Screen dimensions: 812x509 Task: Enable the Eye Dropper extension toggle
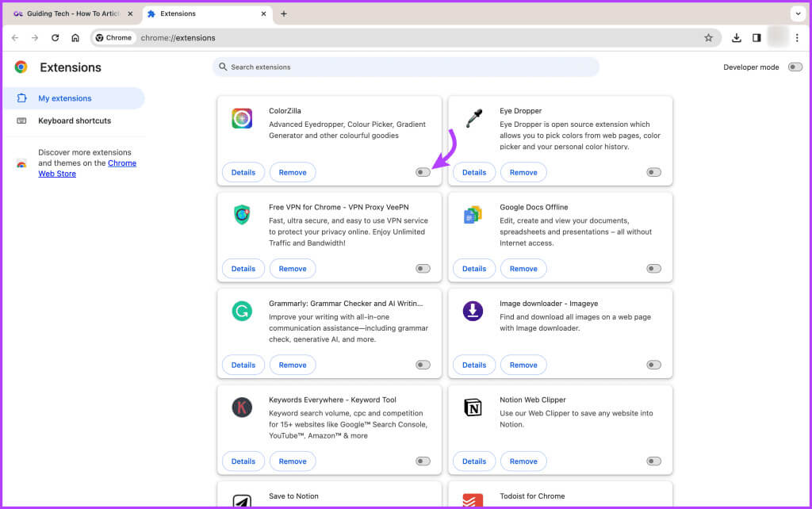[x=654, y=172]
